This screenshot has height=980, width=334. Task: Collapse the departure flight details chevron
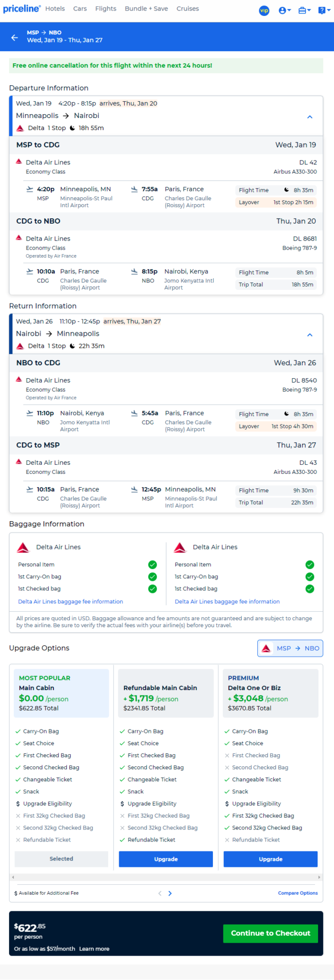tap(310, 117)
